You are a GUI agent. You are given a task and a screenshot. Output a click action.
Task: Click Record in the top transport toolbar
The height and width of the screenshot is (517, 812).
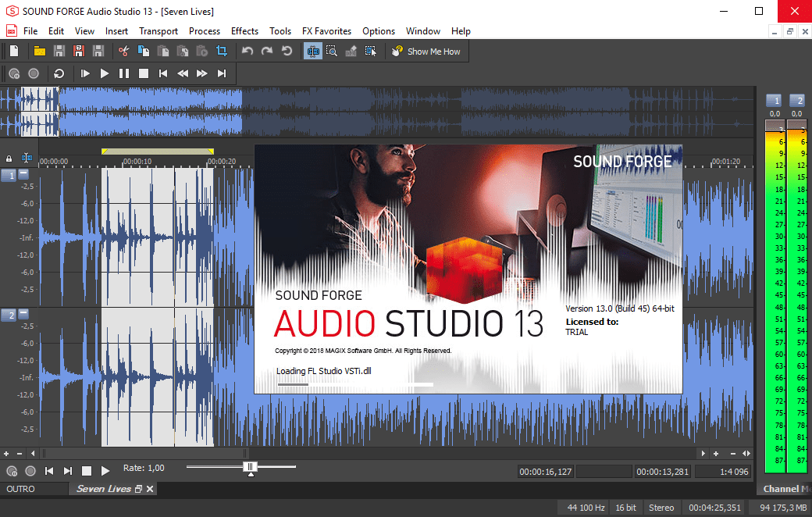pyautogui.click(x=34, y=73)
